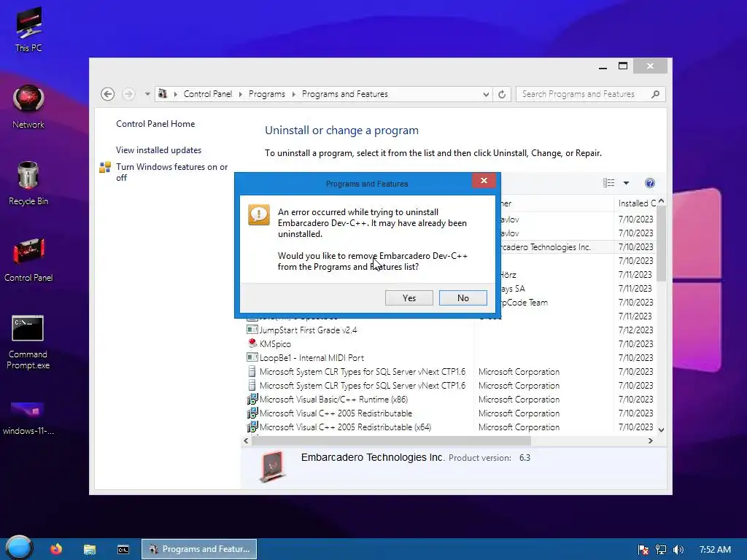This screenshot has width=747, height=560.
Task: Open Turn Windows features on or off
Action: pos(172,172)
